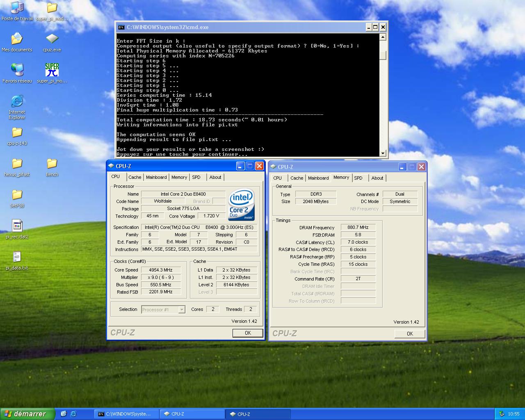Select SPD tab in right CPU-Z window
Image resolution: width=525 pixels, height=420 pixels.
click(358, 178)
